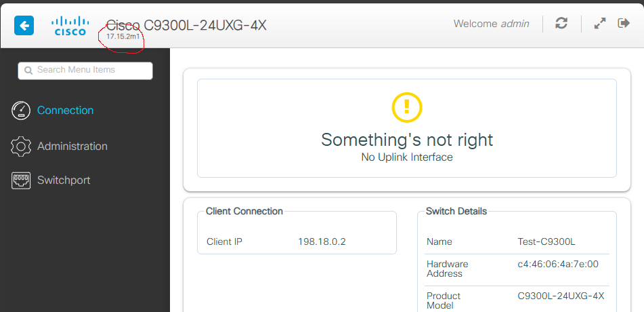Click the Switchport ethernet icon
Viewport: 644px width, 312px height.
tap(21, 180)
